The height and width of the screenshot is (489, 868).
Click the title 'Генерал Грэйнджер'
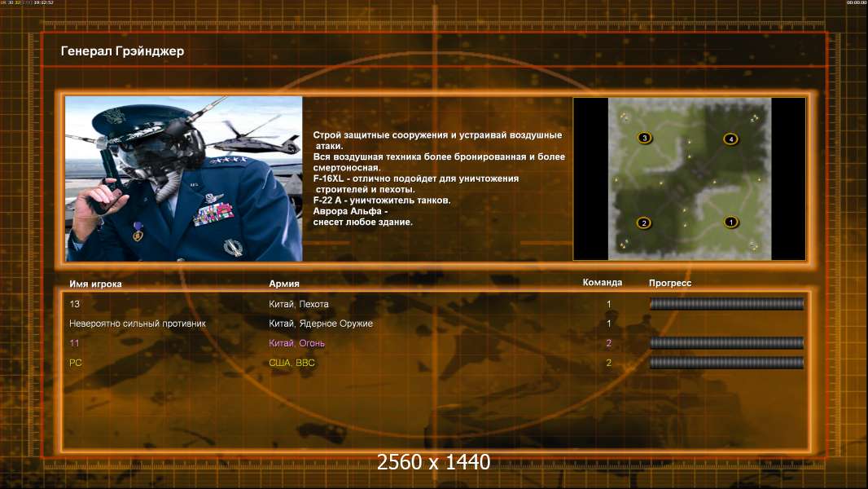pyautogui.click(x=122, y=51)
